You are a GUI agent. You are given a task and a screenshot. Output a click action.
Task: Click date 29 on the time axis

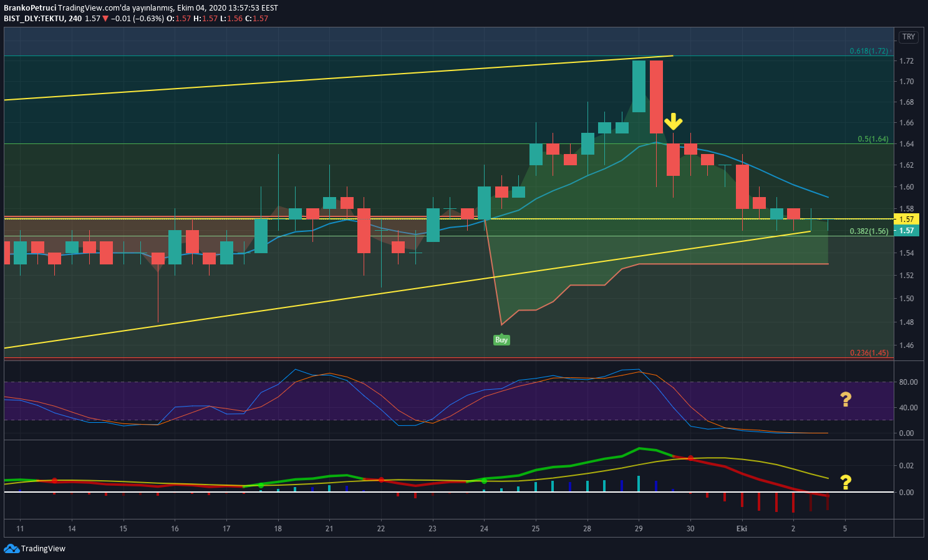[x=639, y=529]
